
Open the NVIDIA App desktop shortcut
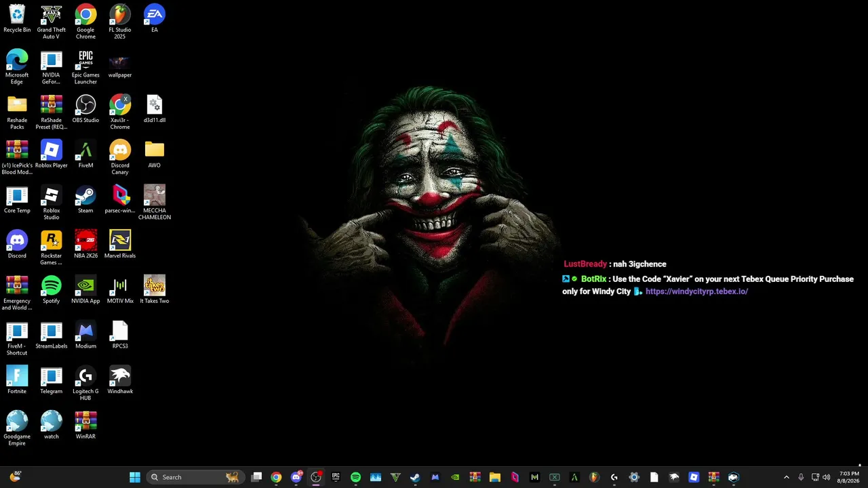pos(85,290)
